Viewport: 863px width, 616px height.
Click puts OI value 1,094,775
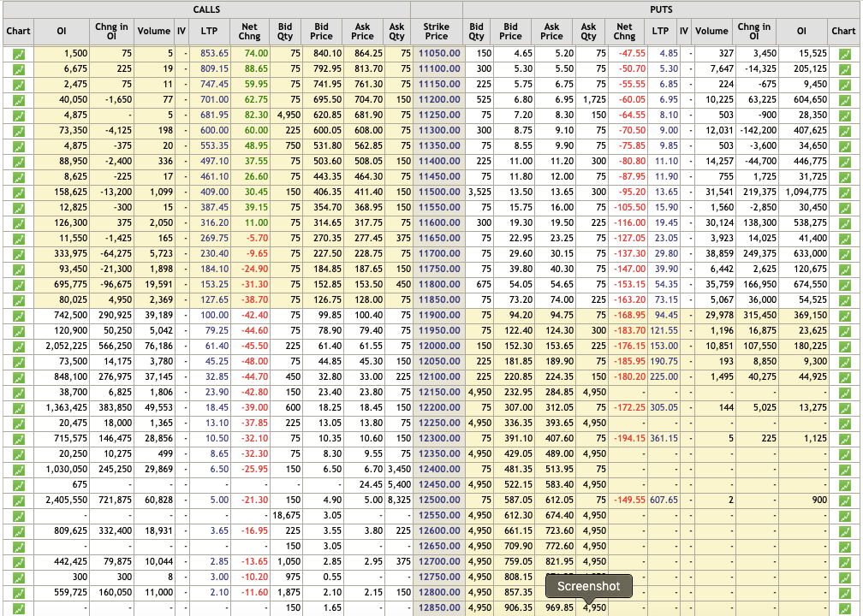(x=806, y=192)
